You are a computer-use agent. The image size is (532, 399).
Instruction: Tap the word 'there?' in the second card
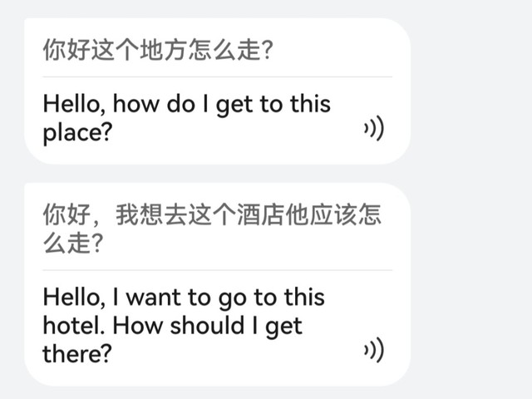(x=76, y=353)
